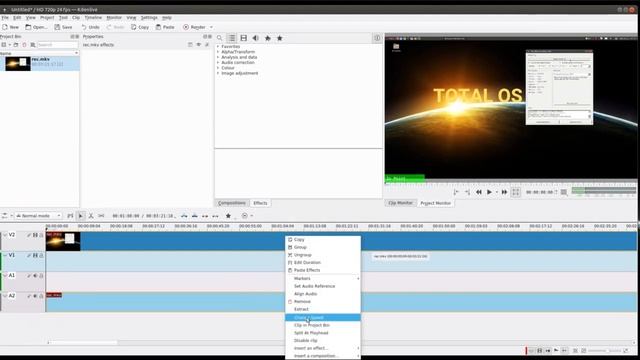
Task: Open the Normal mode dropdown in the timeline toolbar
Action: 38,216
